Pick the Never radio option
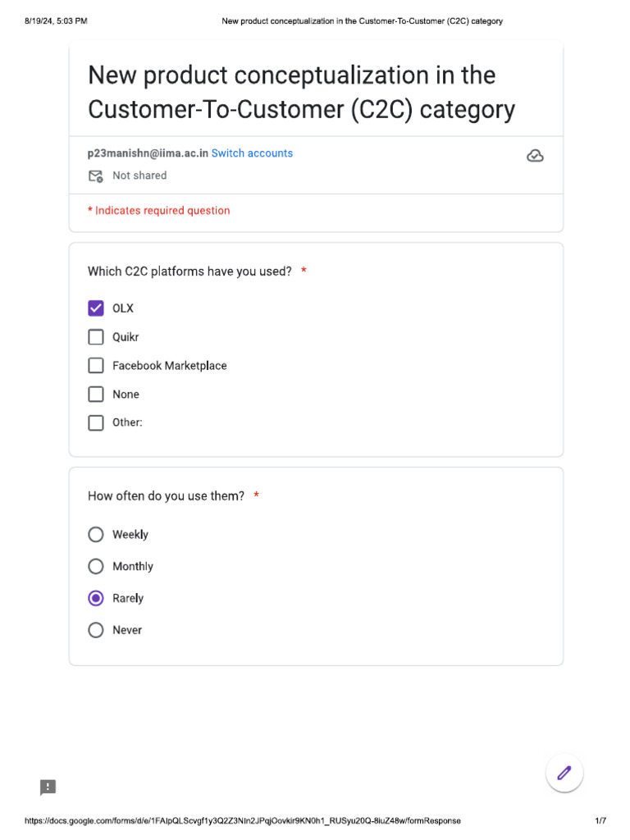The width and height of the screenshot is (630, 840). [x=96, y=631]
